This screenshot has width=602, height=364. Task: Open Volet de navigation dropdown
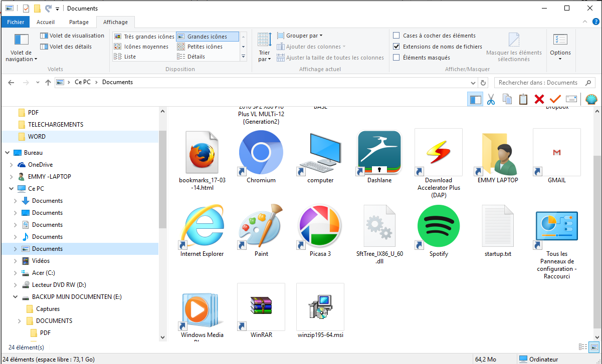pos(21,48)
